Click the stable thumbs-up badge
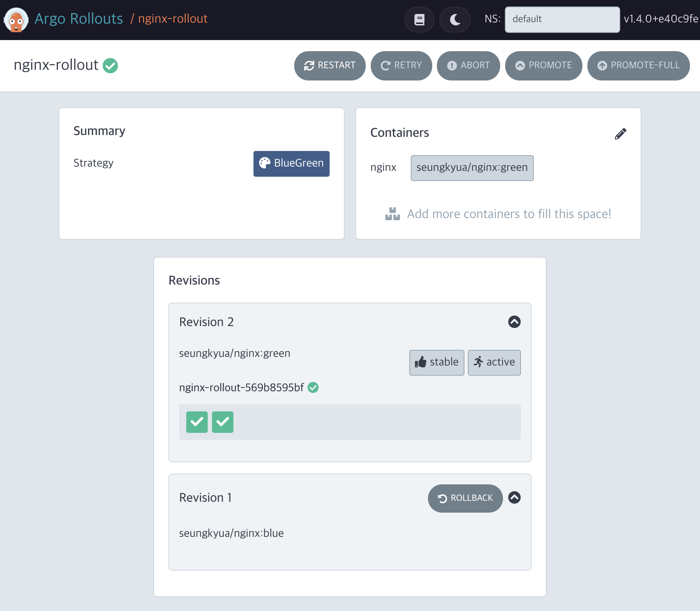Screen dimensions: 700x611 (437, 362)
